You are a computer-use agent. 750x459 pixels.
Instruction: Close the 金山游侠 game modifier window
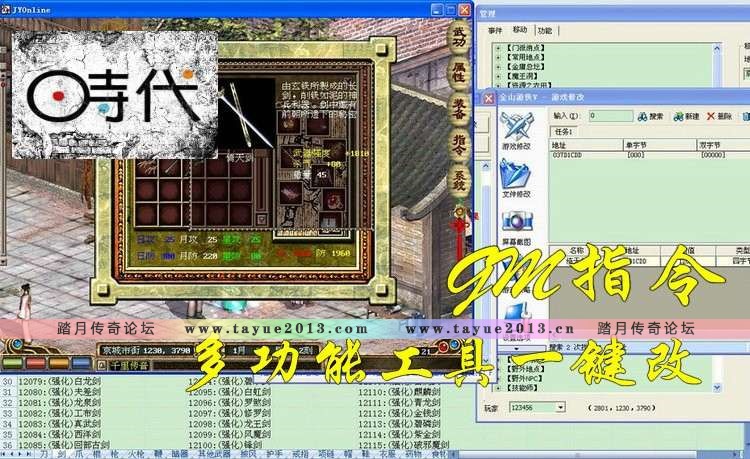(x=488, y=98)
